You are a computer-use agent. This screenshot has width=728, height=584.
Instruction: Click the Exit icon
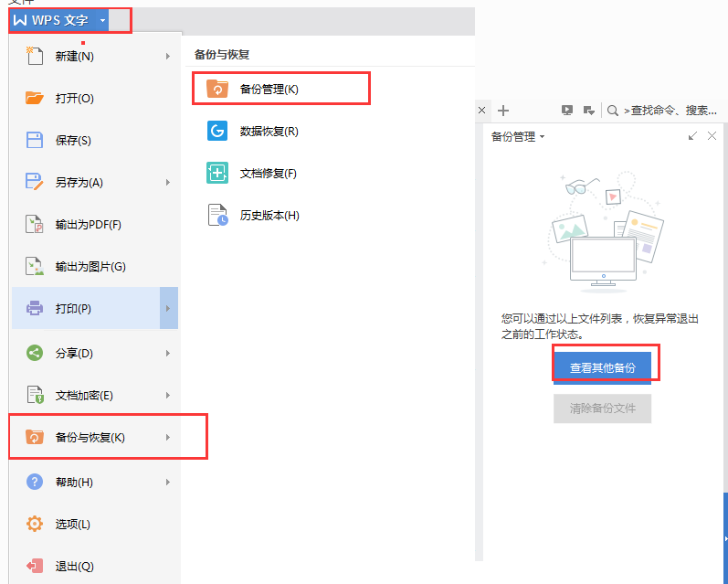point(35,566)
